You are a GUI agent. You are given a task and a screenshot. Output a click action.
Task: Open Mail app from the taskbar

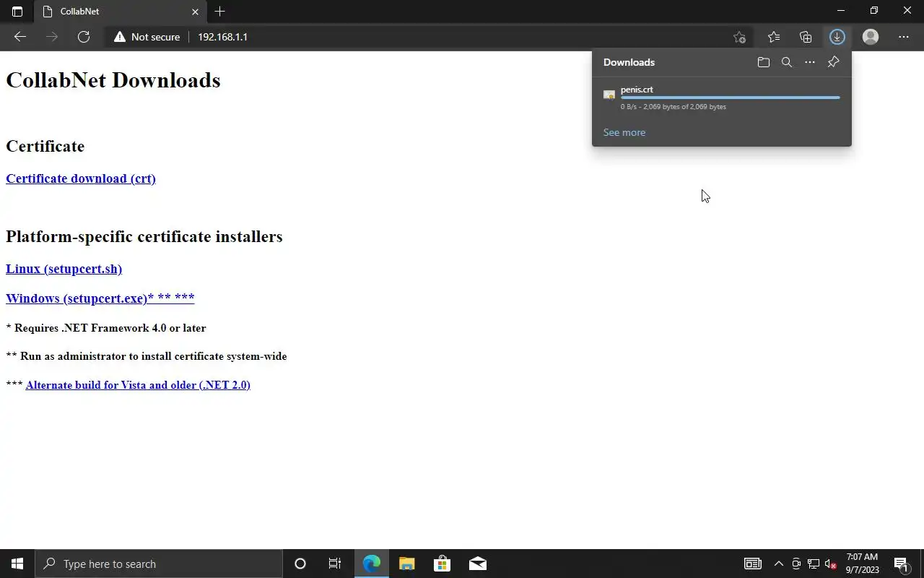click(477, 564)
